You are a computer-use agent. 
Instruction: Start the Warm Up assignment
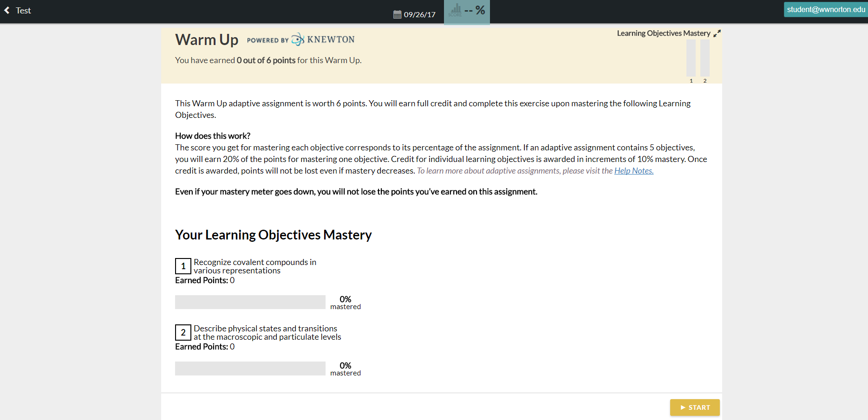695,407
